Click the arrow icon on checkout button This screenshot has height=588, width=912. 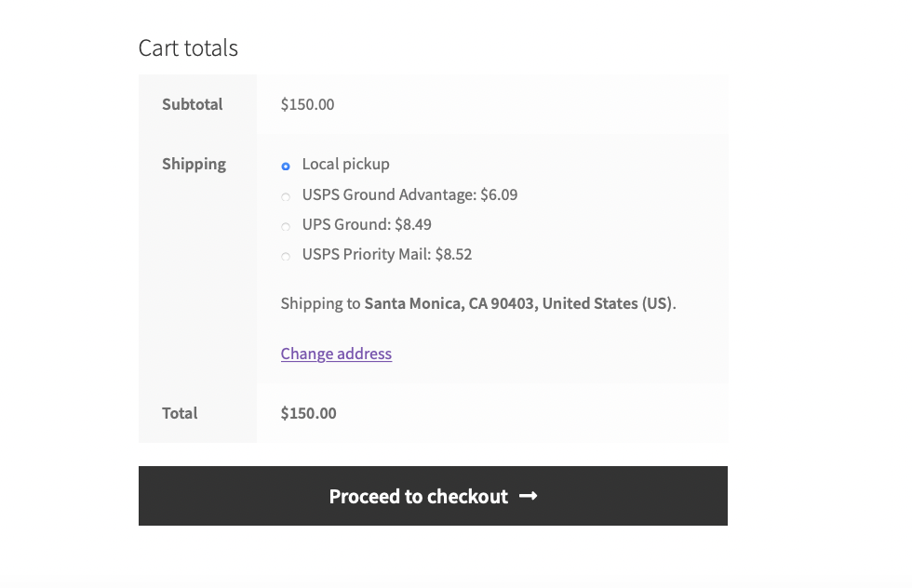(x=529, y=496)
